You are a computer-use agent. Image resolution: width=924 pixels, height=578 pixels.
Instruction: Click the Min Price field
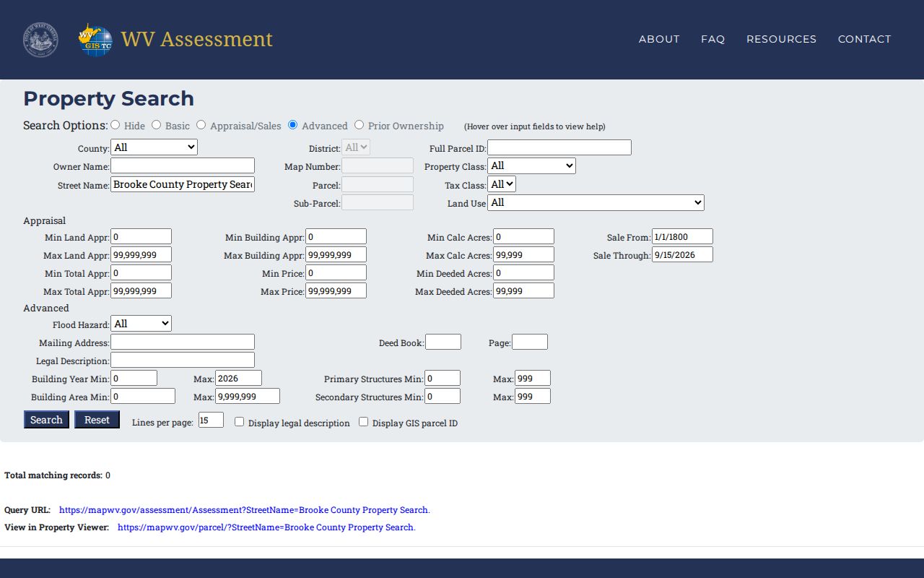click(x=336, y=272)
